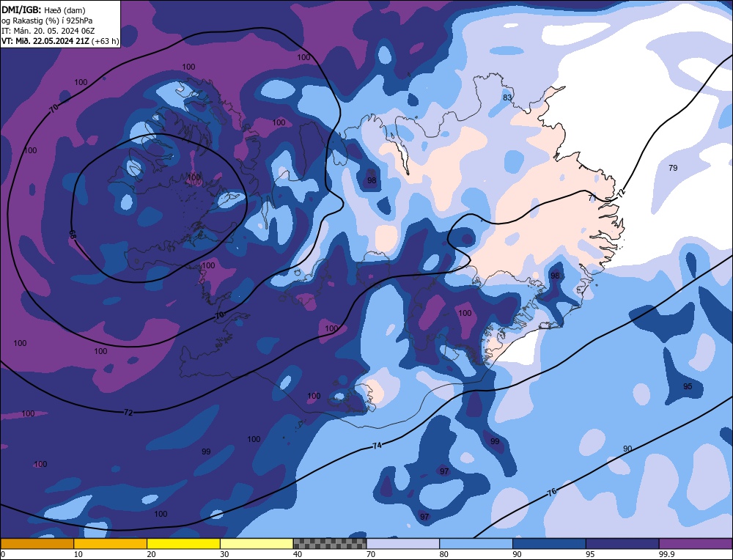Click the '79' humidity value on the map
The width and height of the screenshot is (733, 560).
(x=673, y=168)
